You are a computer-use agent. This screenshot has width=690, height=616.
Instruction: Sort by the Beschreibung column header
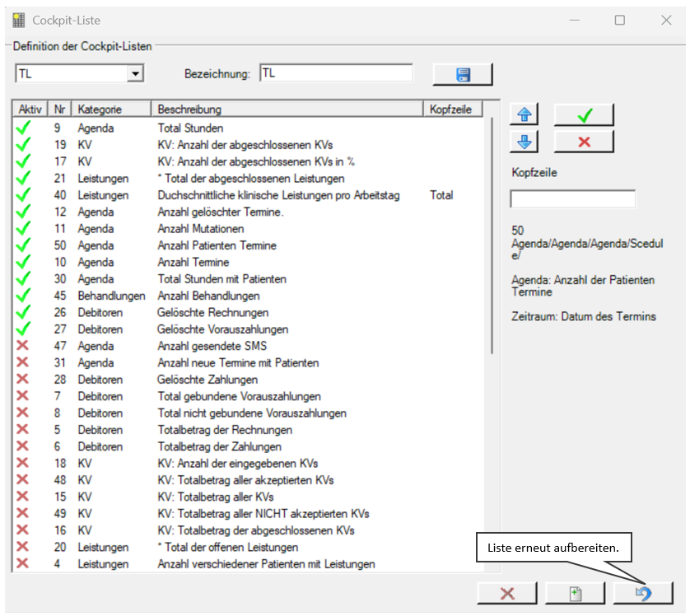coord(287,110)
